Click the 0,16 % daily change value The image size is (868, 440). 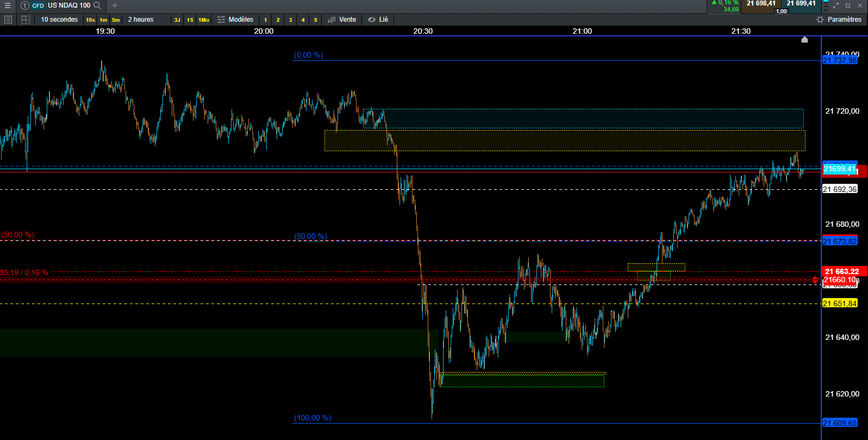[728, 3]
